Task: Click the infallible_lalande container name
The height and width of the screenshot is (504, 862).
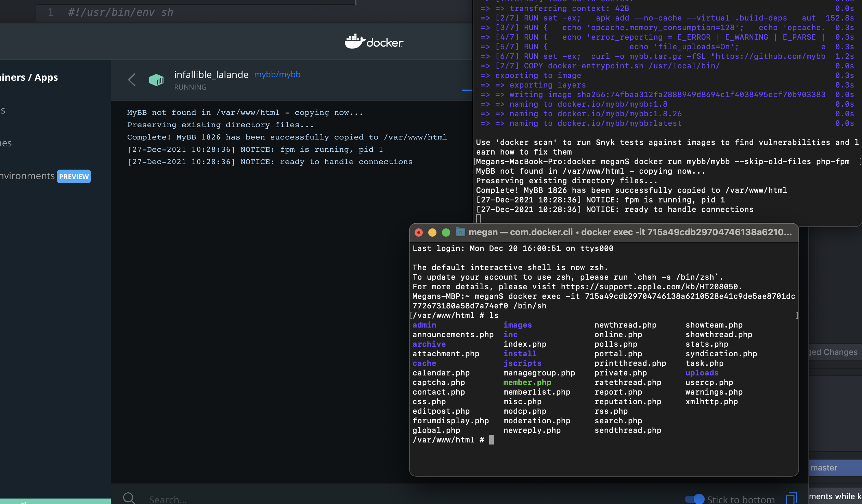Action: [x=211, y=75]
